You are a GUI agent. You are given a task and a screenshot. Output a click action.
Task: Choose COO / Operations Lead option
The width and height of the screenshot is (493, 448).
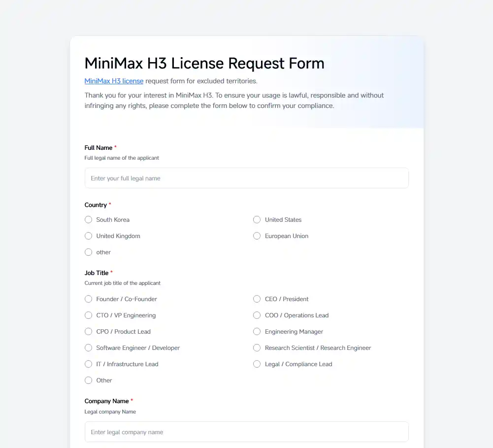pos(257,315)
